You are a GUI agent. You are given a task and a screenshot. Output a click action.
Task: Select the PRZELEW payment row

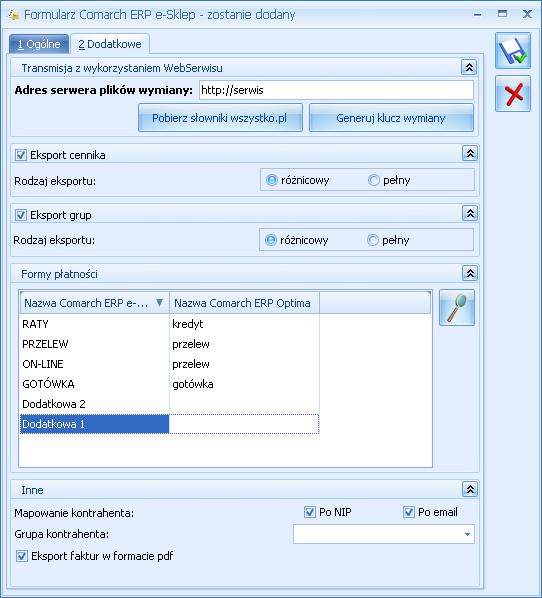coord(169,344)
